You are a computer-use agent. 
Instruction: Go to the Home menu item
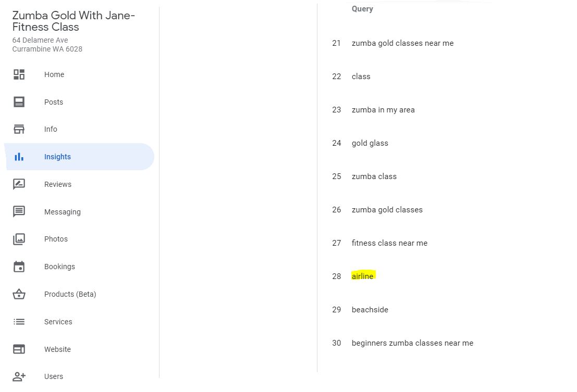point(54,74)
